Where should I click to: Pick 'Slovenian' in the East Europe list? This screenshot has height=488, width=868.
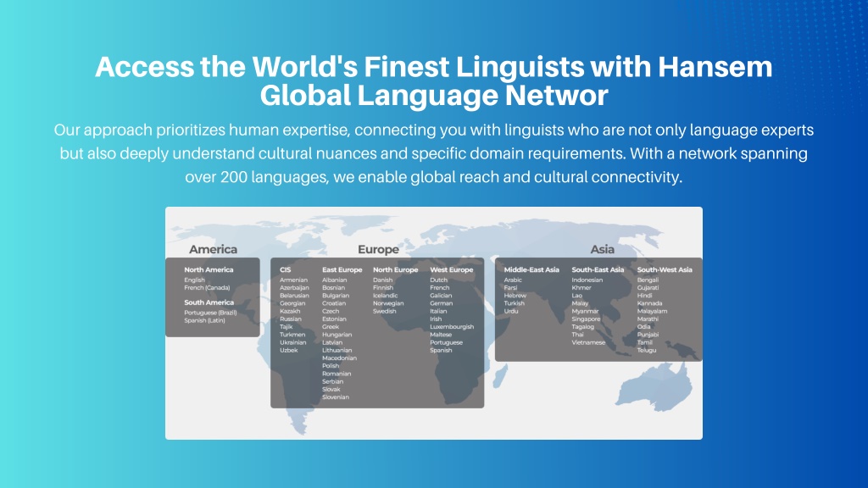pyautogui.click(x=336, y=397)
